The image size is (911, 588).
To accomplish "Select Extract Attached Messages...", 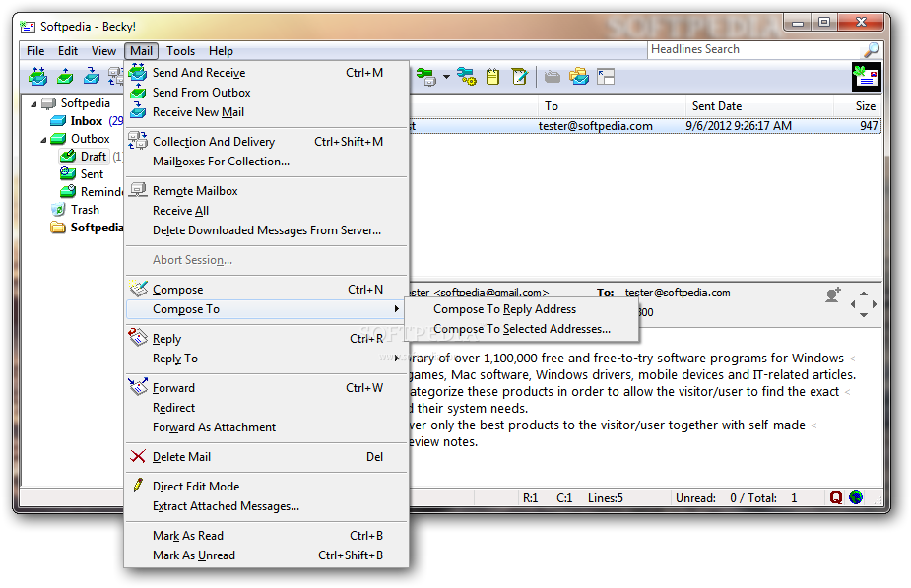I will (266, 506).
